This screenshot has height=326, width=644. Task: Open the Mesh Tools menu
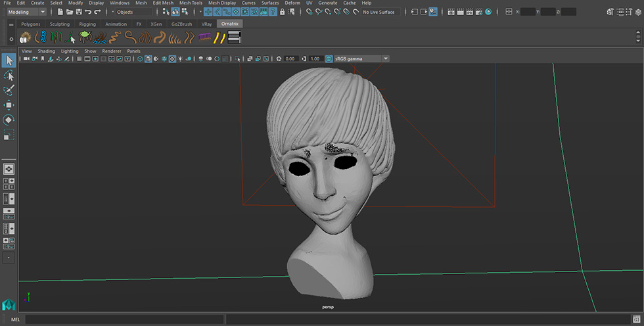[x=192, y=3]
